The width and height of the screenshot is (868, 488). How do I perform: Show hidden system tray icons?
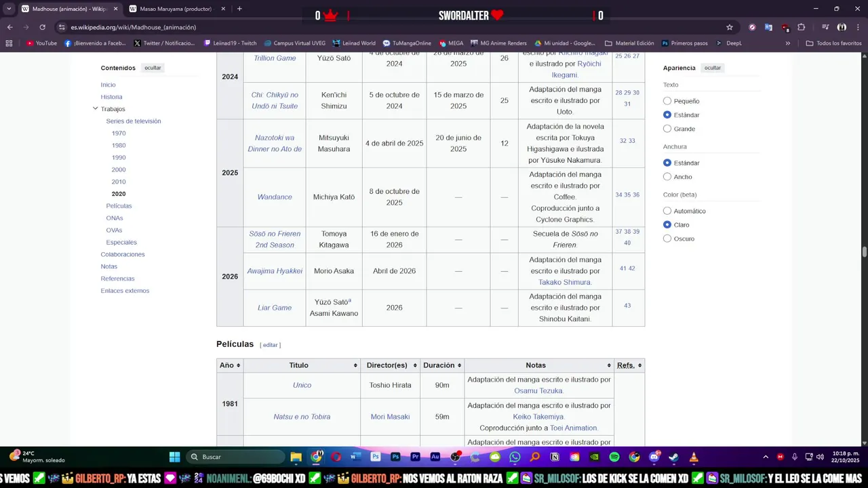(x=766, y=457)
